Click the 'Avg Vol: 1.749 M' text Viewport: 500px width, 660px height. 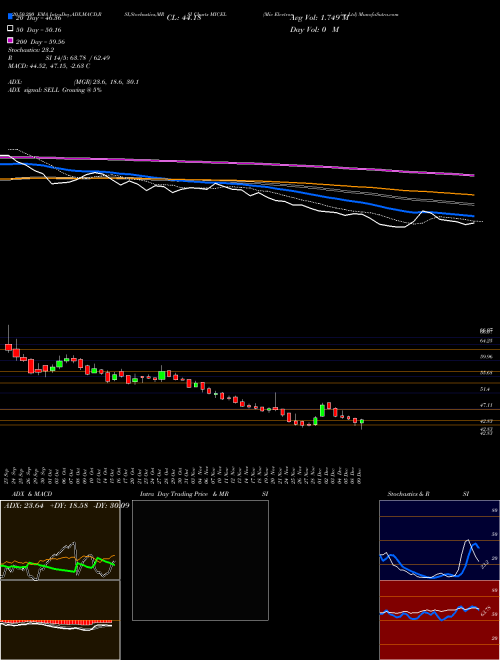[x=319, y=18]
